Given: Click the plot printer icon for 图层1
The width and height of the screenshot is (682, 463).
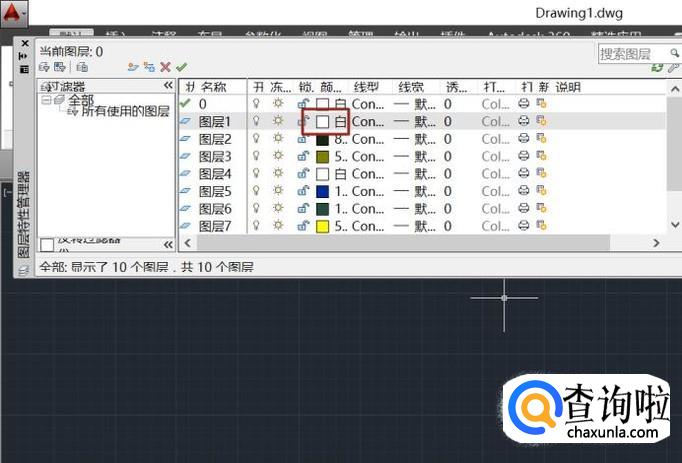Looking at the screenshot, I should 524,121.
